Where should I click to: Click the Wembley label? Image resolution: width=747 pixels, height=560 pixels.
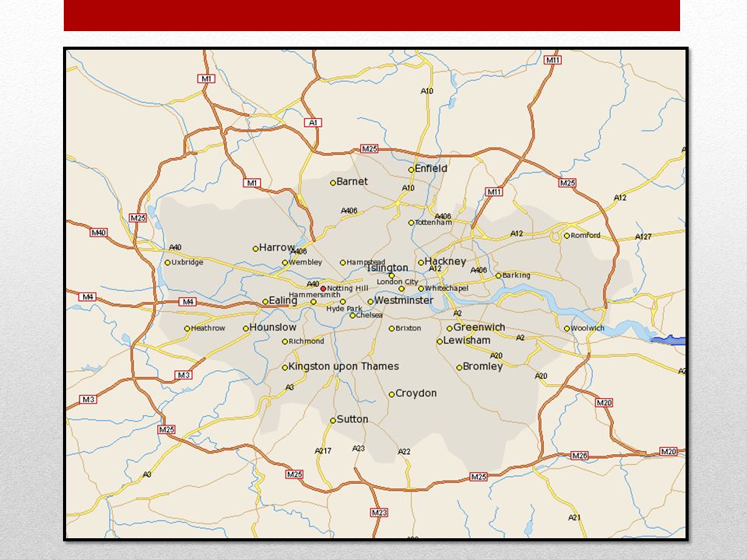(x=305, y=262)
